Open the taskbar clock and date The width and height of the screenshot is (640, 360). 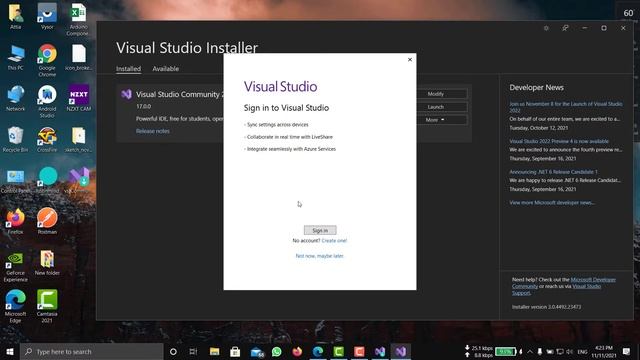604,351
